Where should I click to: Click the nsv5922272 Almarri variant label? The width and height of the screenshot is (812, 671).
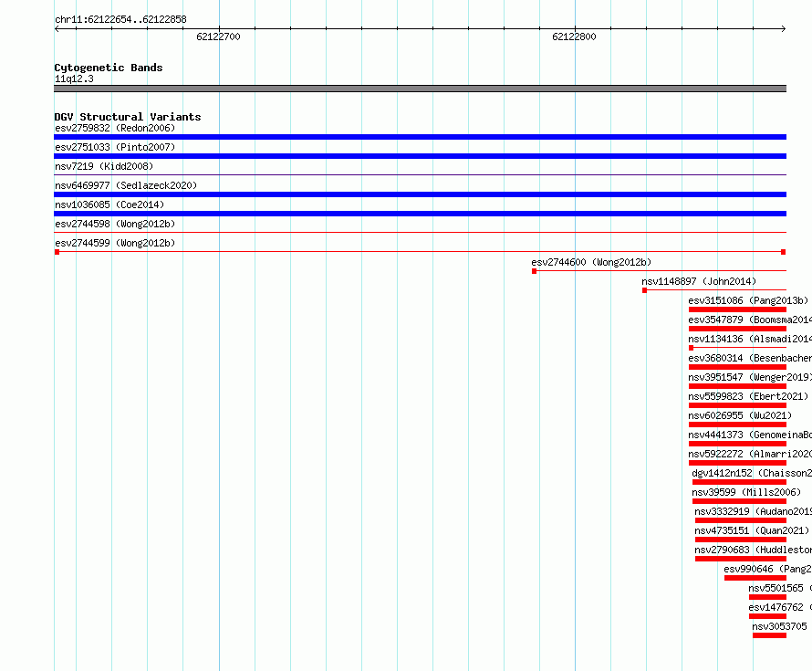click(x=750, y=454)
